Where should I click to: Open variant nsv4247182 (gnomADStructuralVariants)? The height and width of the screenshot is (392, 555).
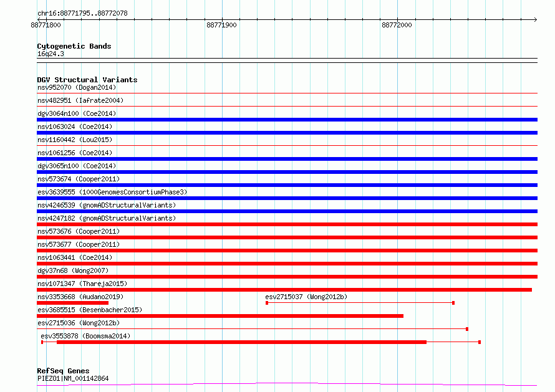pyautogui.click(x=107, y=218)
